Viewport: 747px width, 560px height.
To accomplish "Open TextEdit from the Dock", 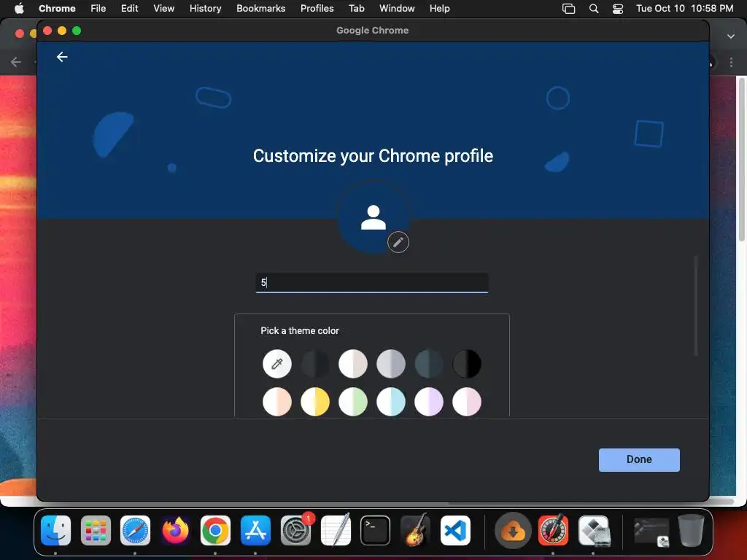I will point(336,529).
